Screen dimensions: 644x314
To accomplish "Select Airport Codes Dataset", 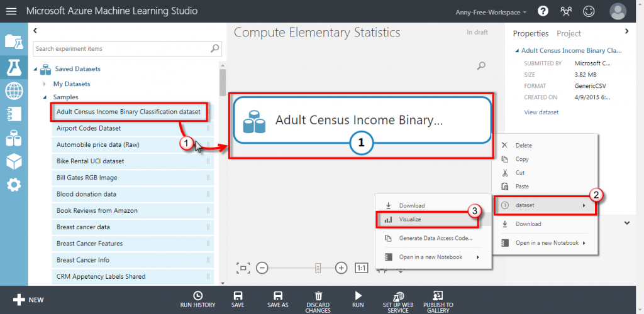I will coord(133,128).
